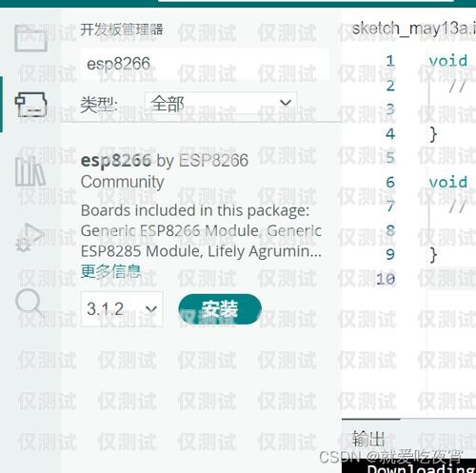The width and height of the screenshot is (476, 473).
Task: Open the Library Manager books icon
Action: click(x=30, y=171)
